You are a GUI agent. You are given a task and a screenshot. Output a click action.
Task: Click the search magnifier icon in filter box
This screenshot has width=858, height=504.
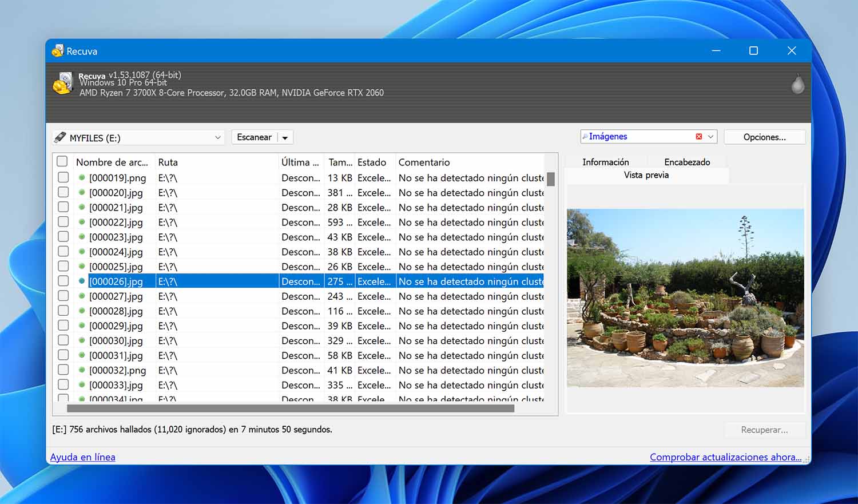(x=585, y=137)
